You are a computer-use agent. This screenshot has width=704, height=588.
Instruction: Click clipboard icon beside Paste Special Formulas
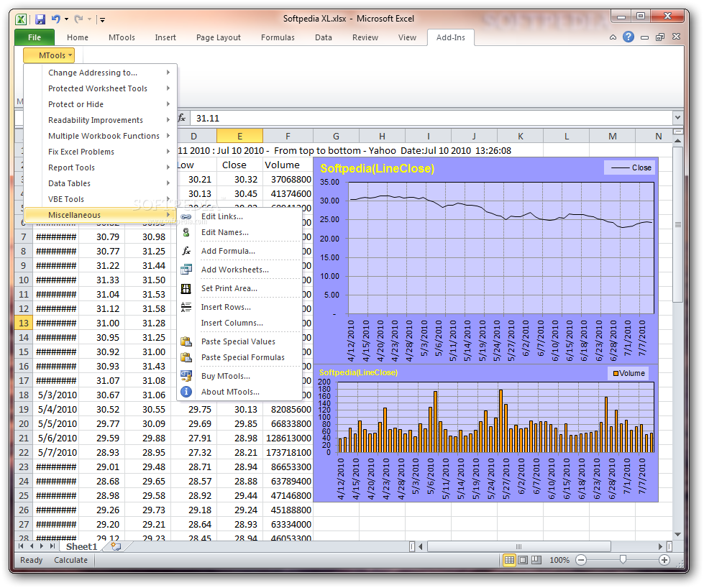coord(186,358)
